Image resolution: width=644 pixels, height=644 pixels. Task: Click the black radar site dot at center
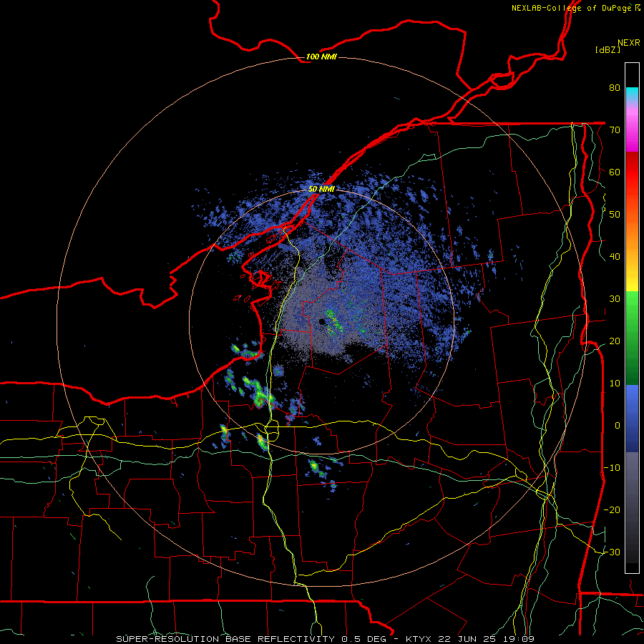(322, 321)
